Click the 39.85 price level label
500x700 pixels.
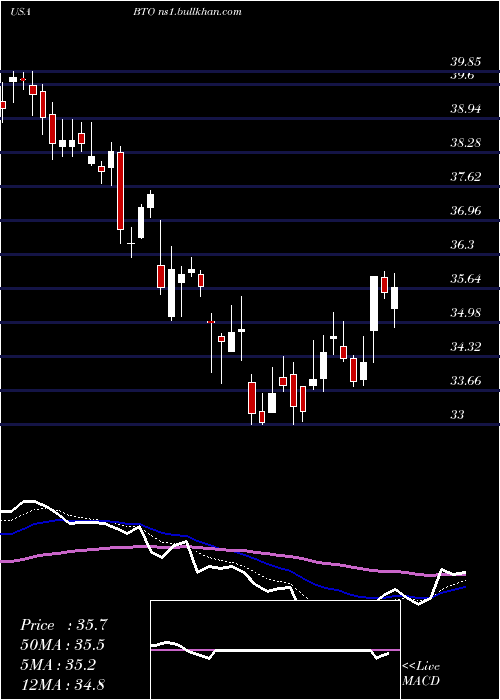(x=466, y=62)
